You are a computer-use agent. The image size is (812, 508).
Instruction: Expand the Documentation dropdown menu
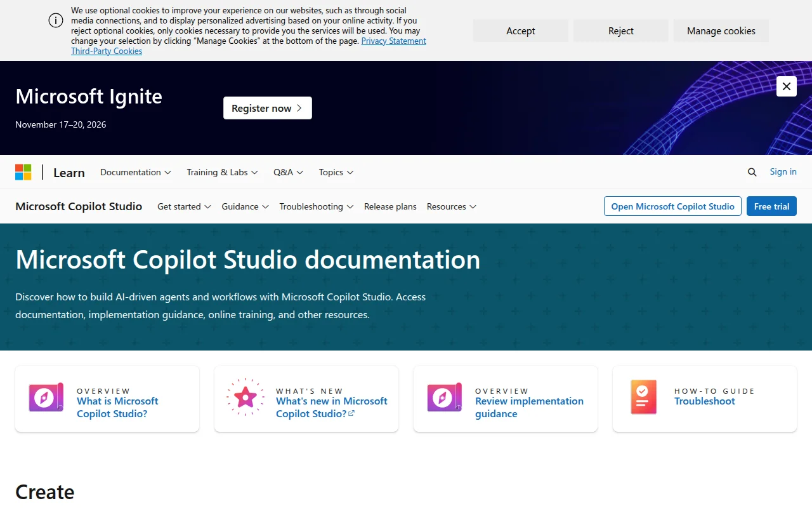tap(136, 172)
